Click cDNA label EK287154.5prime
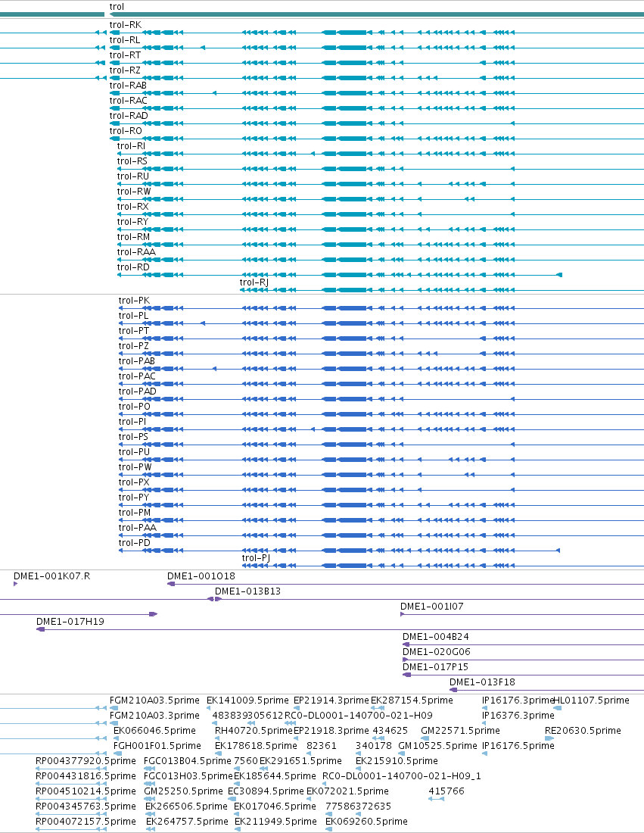 412,700
